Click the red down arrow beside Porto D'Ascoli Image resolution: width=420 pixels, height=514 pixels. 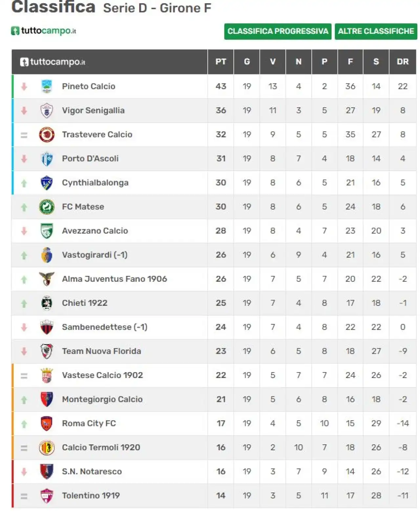(24, 159)
